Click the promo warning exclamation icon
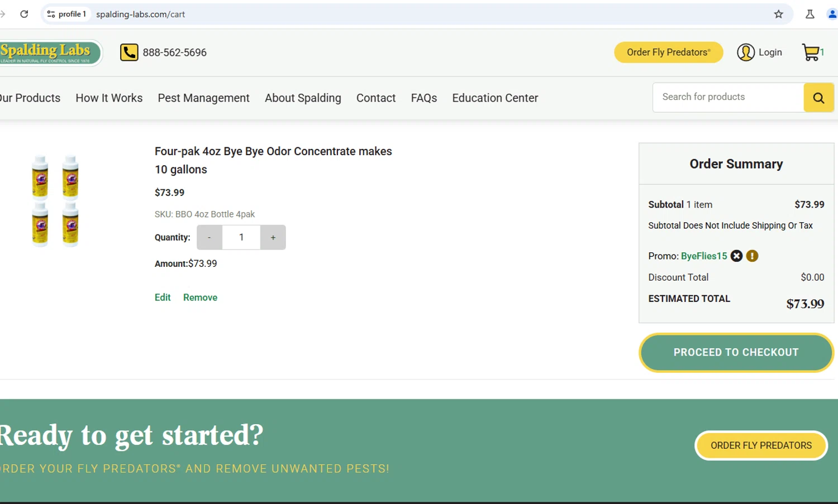The height and width of the screenshot is (504, 838). pos(752,256)
